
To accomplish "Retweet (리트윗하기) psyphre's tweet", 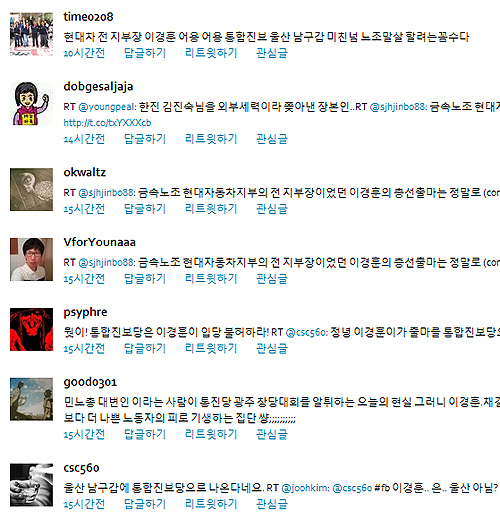I will pos(211,349).
